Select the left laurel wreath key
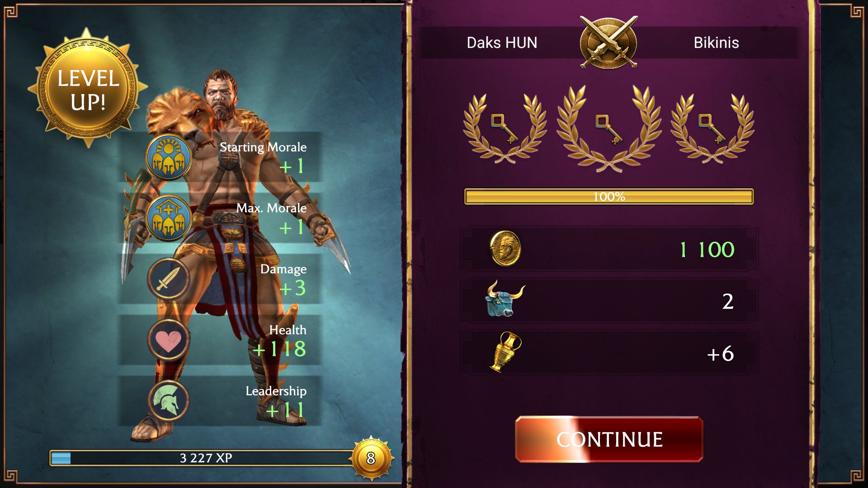This screenshot has height=488, width=868. click(x=505, y=128)
